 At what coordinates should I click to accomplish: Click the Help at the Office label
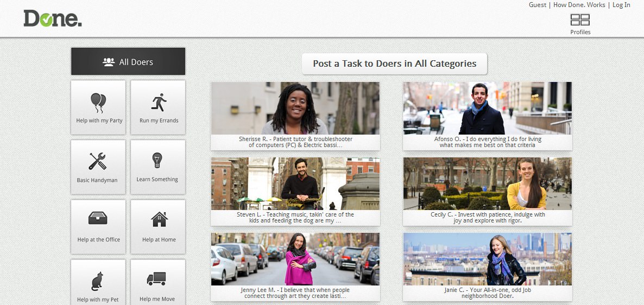[99, 240]
